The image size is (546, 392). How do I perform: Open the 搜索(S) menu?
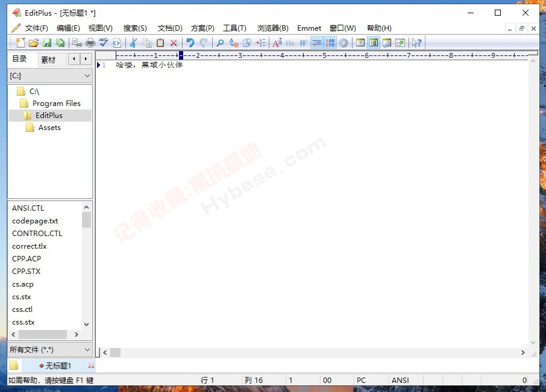(x=135, y=28)
